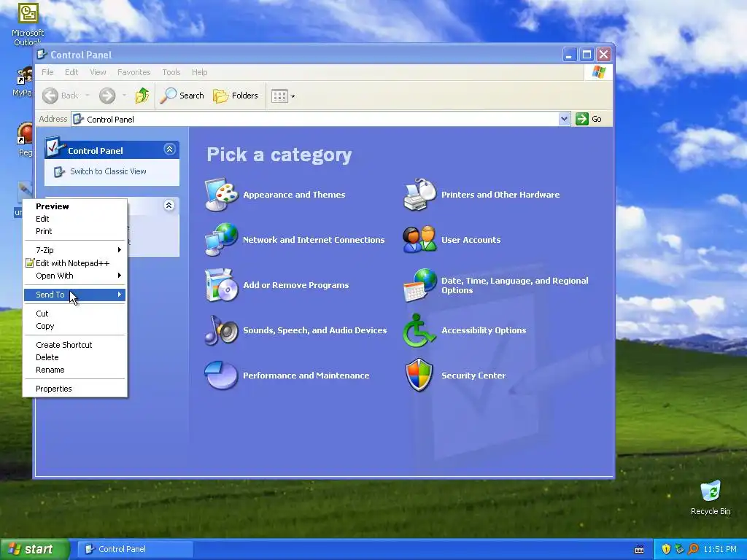Open the File menu
747x560 pixels.
(47, 72)
